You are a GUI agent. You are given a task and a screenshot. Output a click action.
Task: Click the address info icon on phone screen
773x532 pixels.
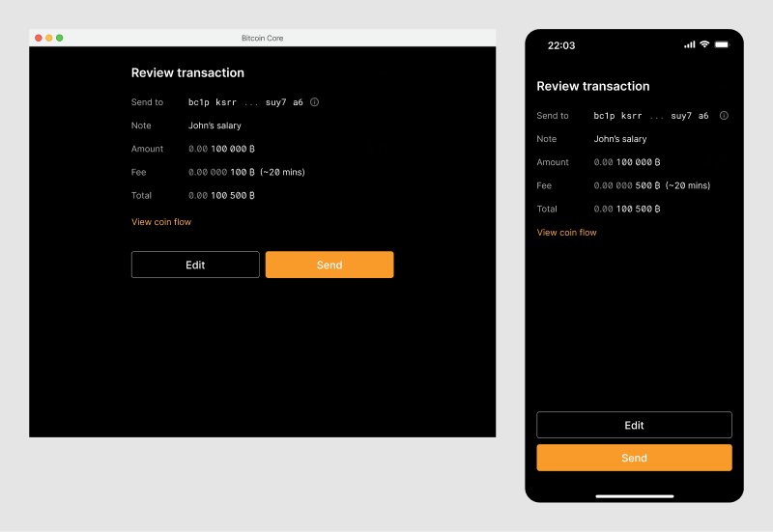pos(724,116)
